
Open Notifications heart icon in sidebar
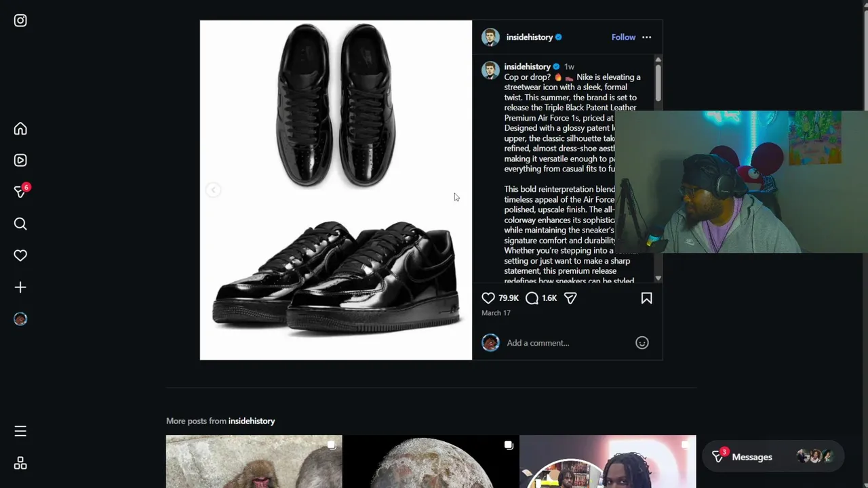(x=20, y=256)
